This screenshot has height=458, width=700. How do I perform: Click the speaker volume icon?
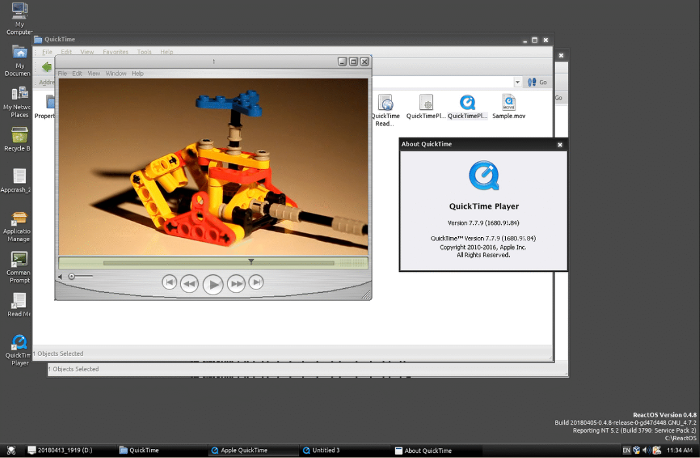click(x=60, y=277)
